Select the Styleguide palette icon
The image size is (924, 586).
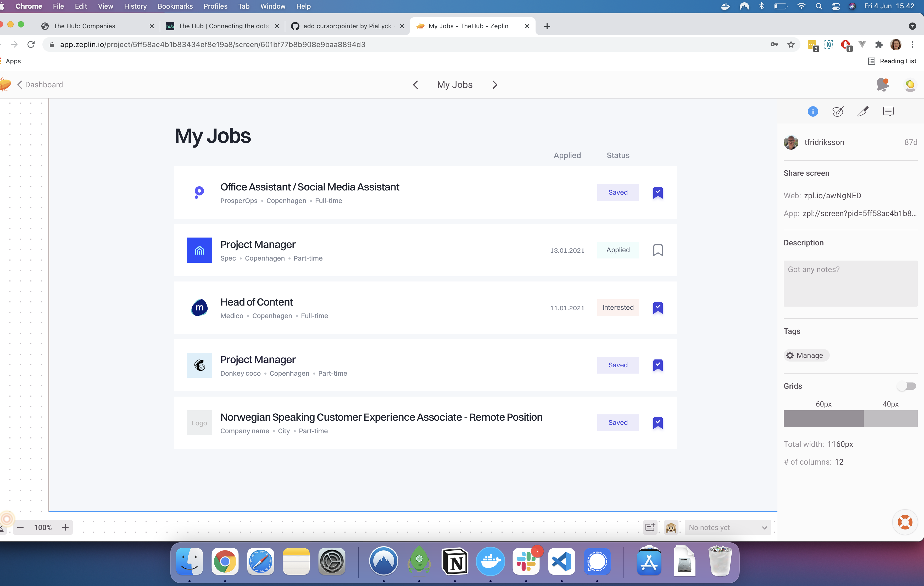click(x=838, y=112)
